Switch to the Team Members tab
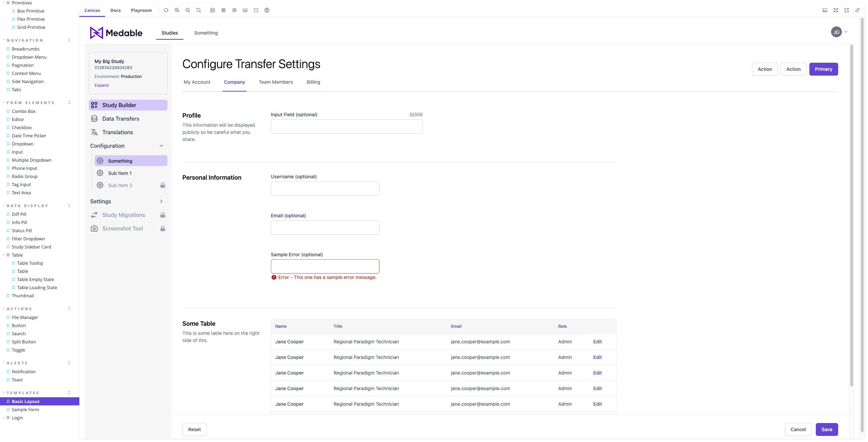The width and height of the screenshot is (868, 442). 276,82
